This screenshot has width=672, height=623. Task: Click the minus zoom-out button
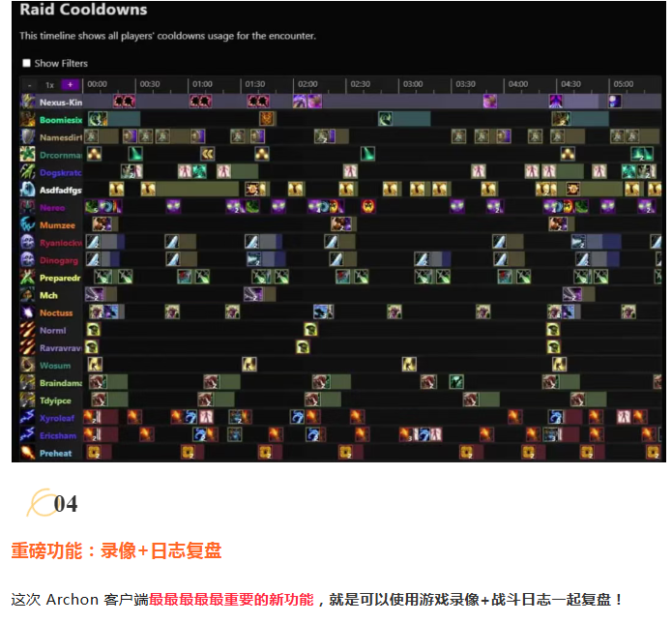30,85
